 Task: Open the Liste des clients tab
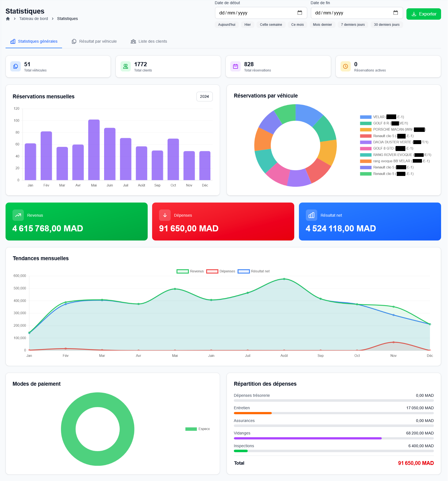tap(153, 41)
